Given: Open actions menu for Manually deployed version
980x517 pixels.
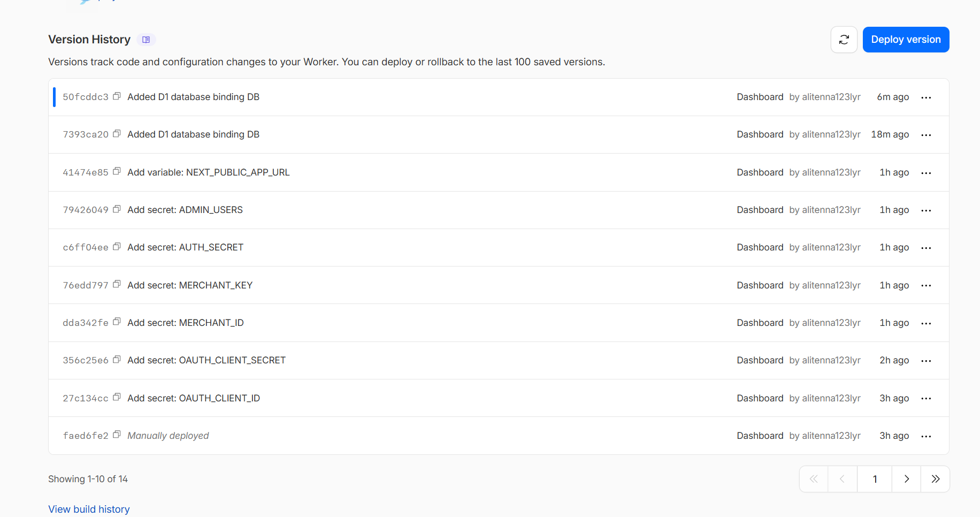Looking at the screenshot, I should click(926, 436).
